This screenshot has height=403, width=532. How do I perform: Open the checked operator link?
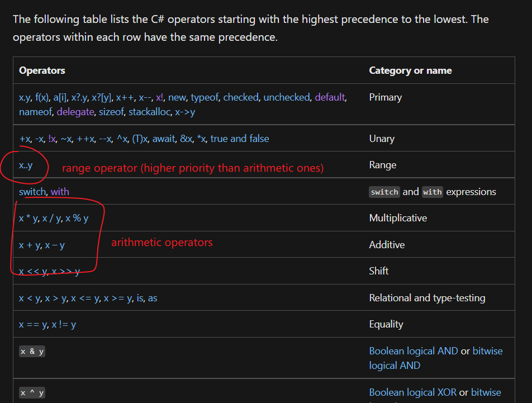[241, 98]
